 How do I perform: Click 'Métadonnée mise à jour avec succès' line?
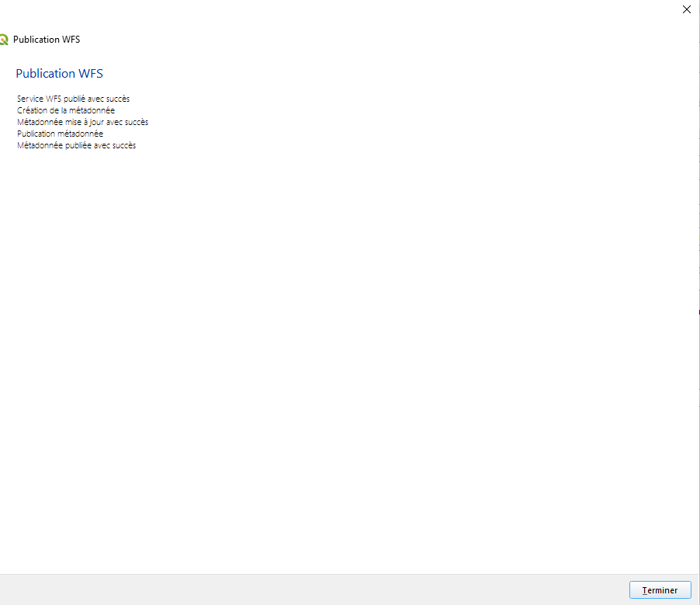pyautogui.click(x=82, y=122)
